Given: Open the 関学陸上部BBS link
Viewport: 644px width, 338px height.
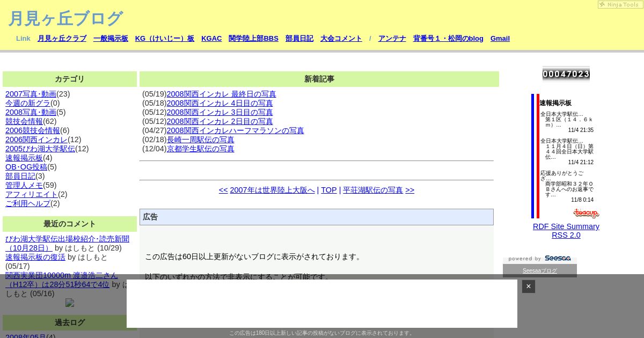Looking at the screenshot, I should [253, 39].
